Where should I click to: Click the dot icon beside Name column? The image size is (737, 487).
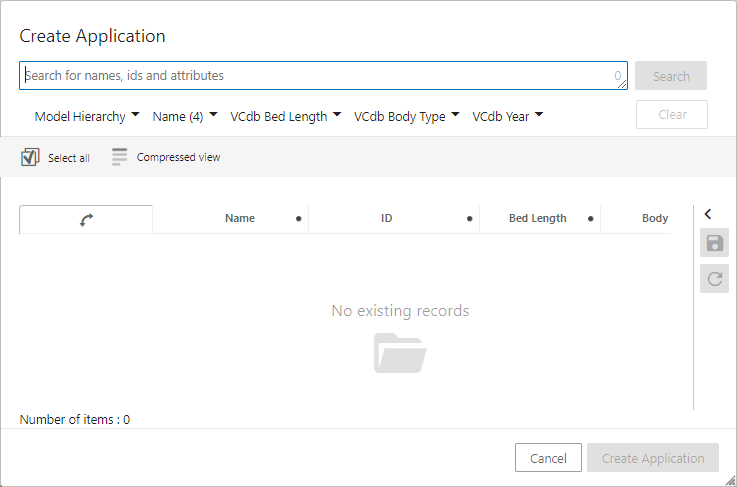298,219
